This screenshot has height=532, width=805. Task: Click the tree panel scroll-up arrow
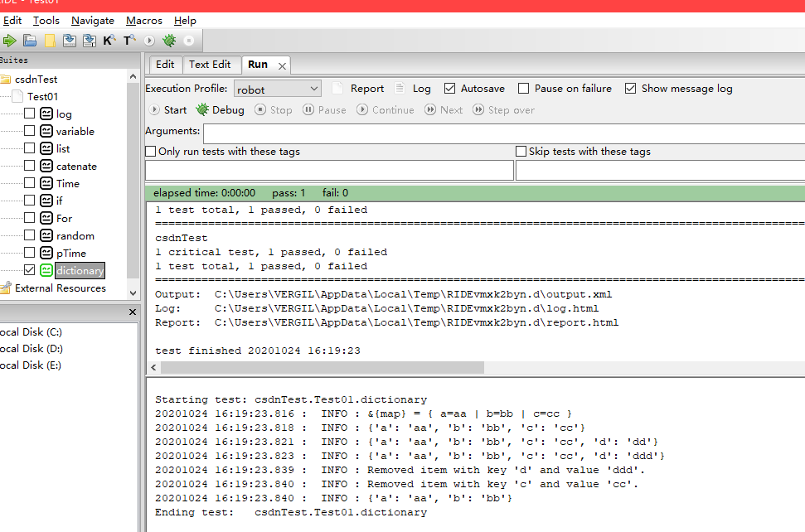coord(133,76)
